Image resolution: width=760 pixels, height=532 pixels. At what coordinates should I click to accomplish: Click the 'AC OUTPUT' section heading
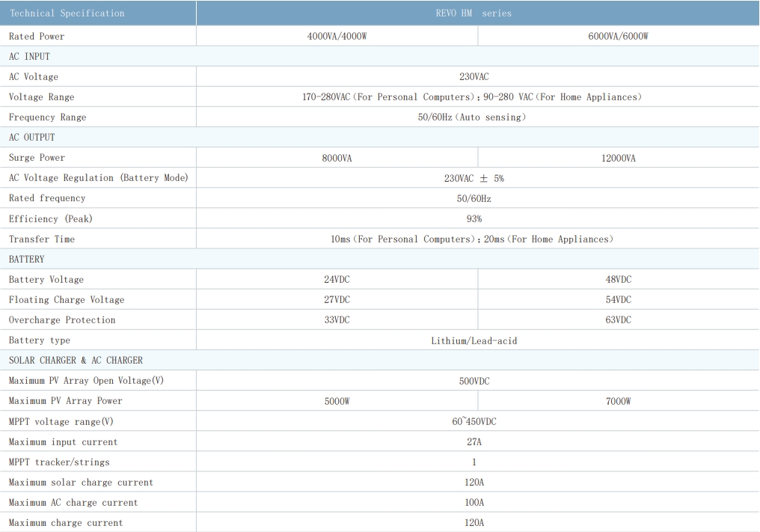tap(32, 138)
